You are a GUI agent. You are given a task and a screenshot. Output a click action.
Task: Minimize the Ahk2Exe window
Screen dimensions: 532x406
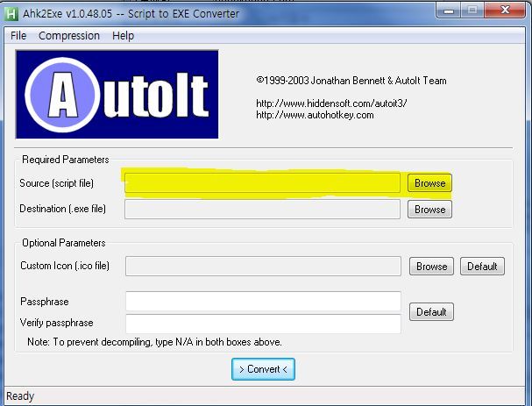coord(449,11)
